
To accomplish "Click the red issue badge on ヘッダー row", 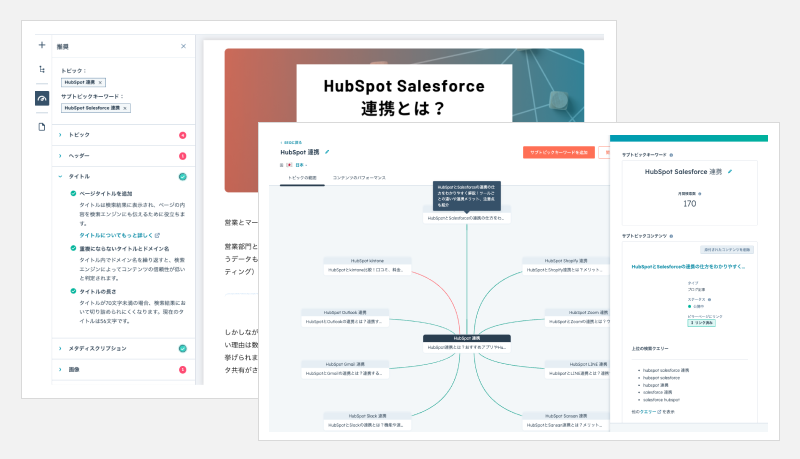I will click(x=183, y=156).
